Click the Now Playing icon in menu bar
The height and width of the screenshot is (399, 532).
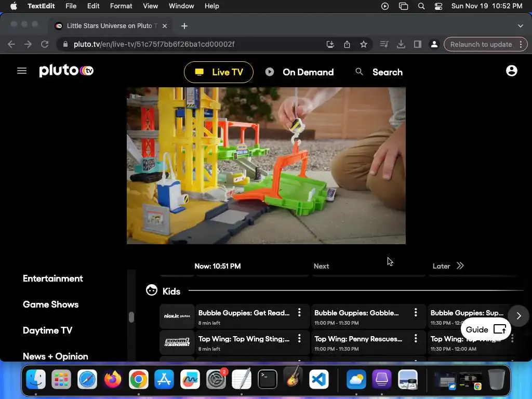click(385, 6)
